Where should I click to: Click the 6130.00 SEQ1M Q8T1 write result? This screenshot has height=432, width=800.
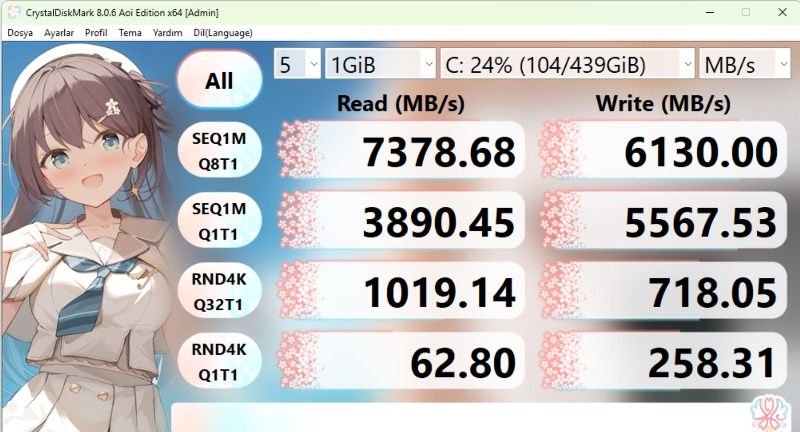point(663,151)
